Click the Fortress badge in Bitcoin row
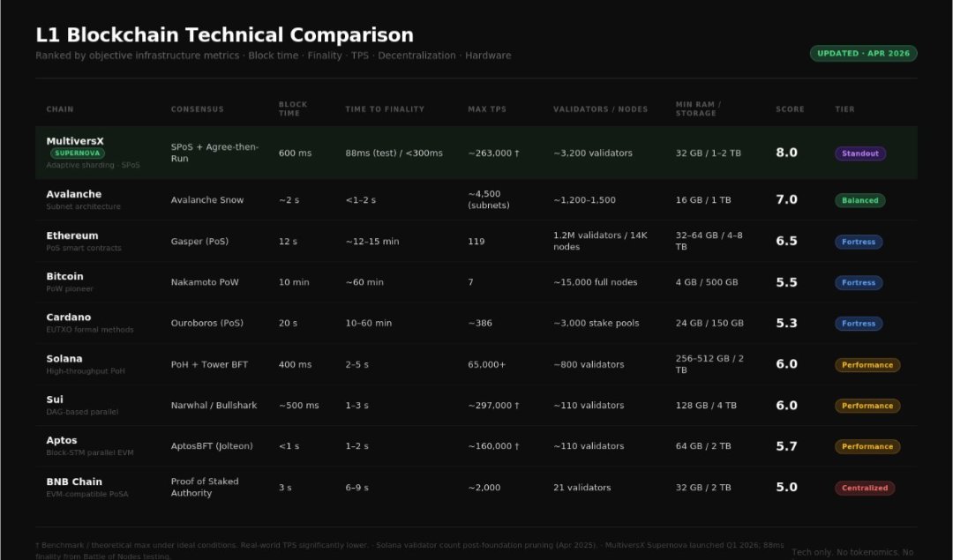The width and height of the screenshot is (953, 560). pyautogui.click(x=859, y=282)
